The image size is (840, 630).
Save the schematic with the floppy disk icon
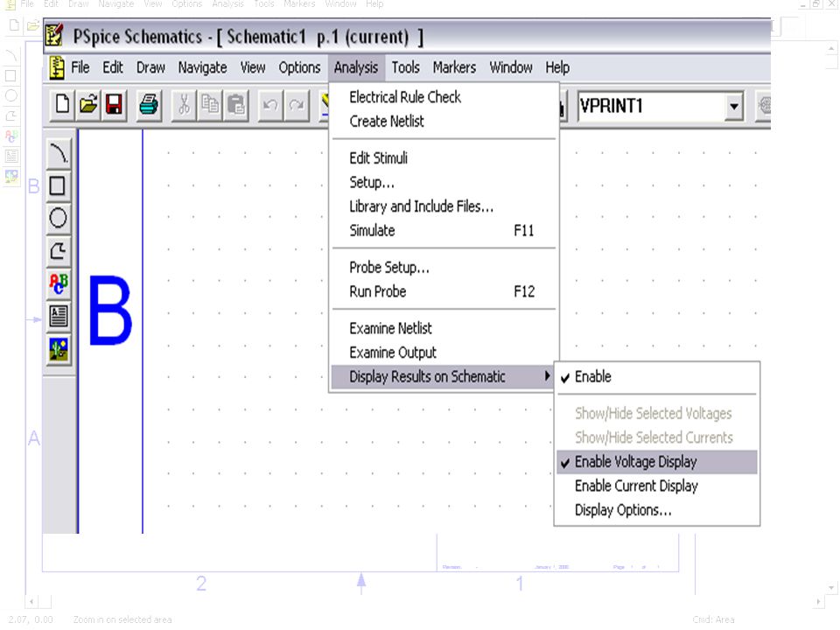(114, 105)
